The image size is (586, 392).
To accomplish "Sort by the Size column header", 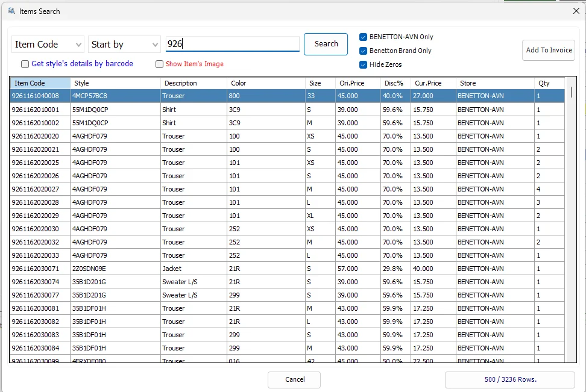I will [320, 83].
